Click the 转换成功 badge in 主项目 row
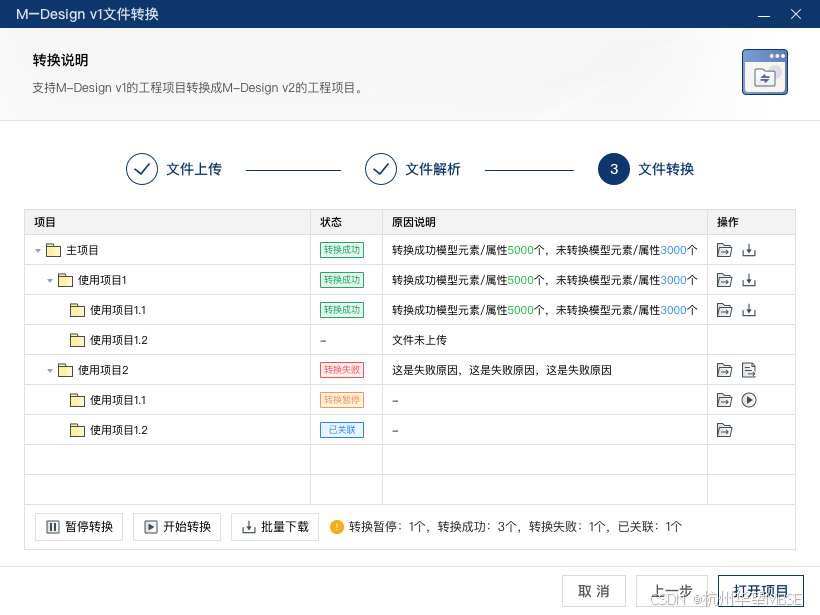This screenshot has width=820, height=615. pyautogui.click(x=342, y=250)
